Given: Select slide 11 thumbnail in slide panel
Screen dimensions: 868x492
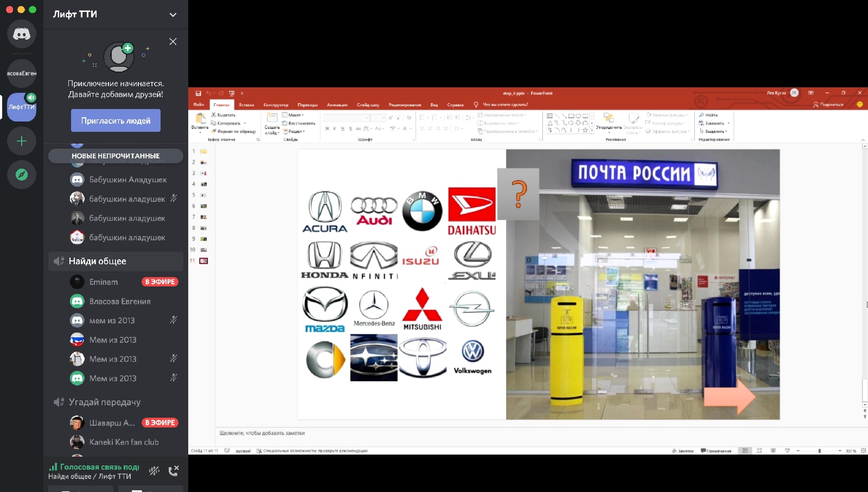Looking at the screenshot, I should click(203, 261).
